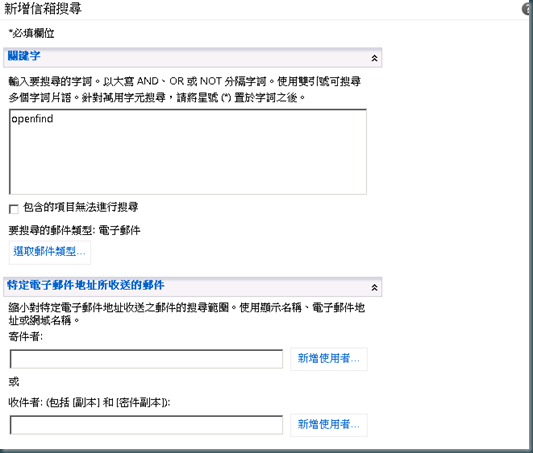Collapse the 關鍵字 section chevron
The image size is (533, 453).
tap(374, 58)
